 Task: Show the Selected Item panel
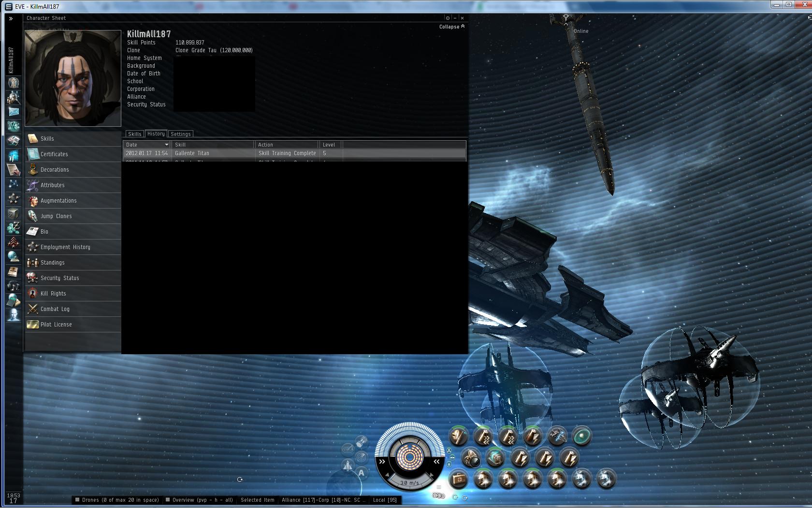[258, 500]
